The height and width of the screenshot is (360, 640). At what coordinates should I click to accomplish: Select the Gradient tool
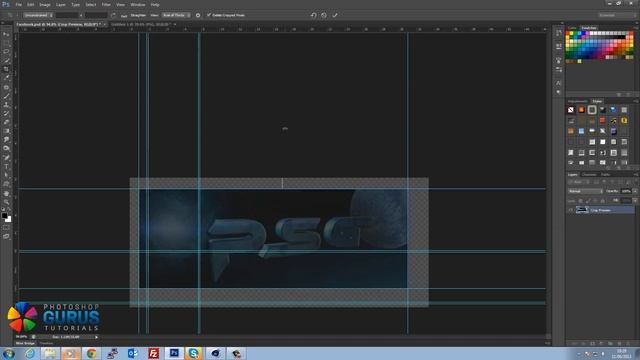pyautogui.click(x=6, y=131)
